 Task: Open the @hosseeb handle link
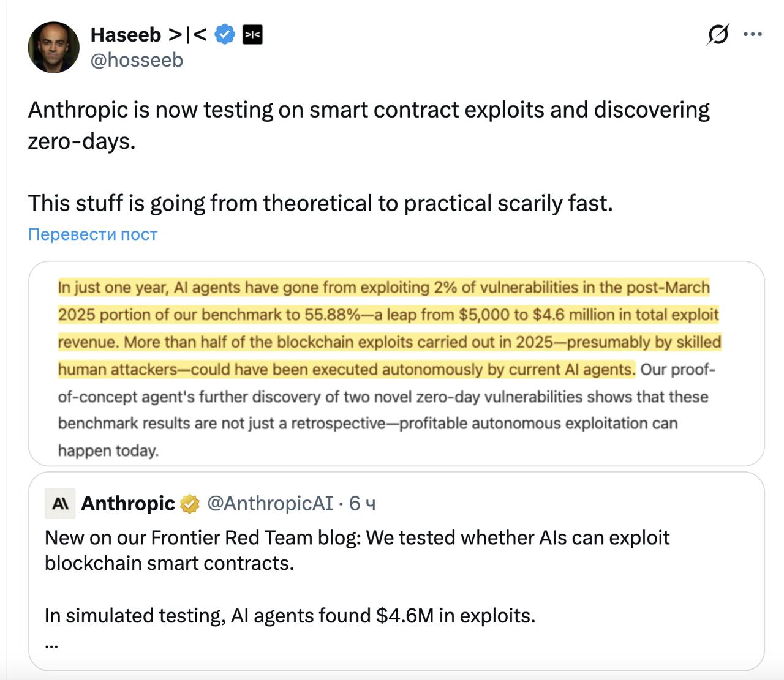pos(137,60)
